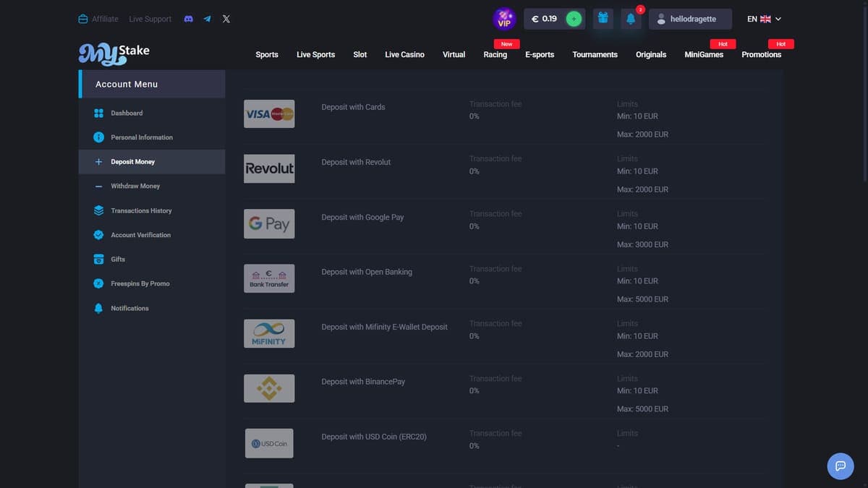Open the E-sports menu
Screen dimensions: 868x488
pos(540,54)
